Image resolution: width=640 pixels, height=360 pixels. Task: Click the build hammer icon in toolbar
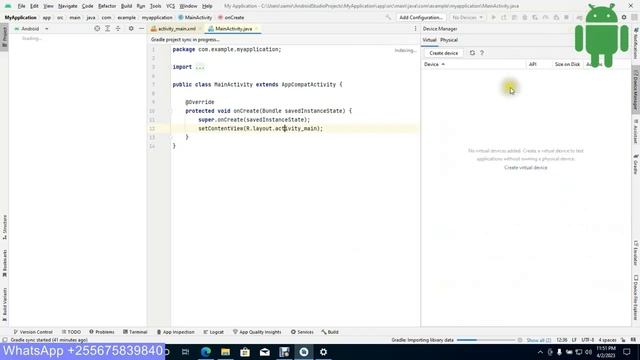(388, 18)
